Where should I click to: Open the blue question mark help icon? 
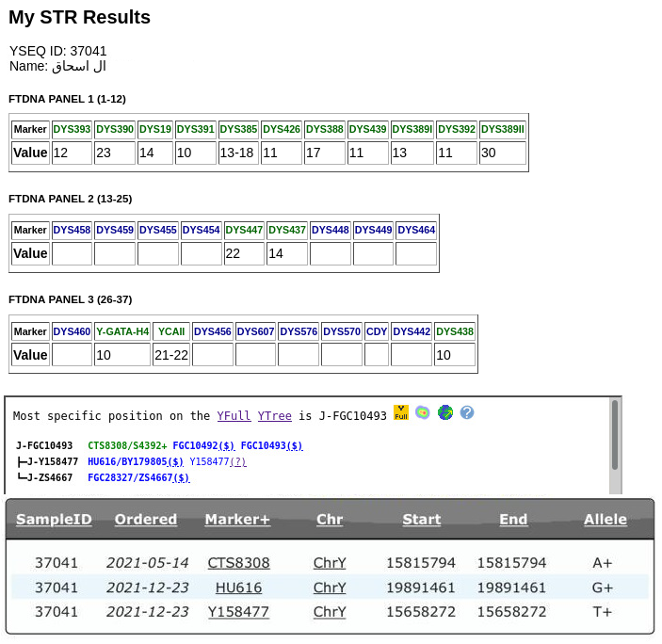click(466, 412)
